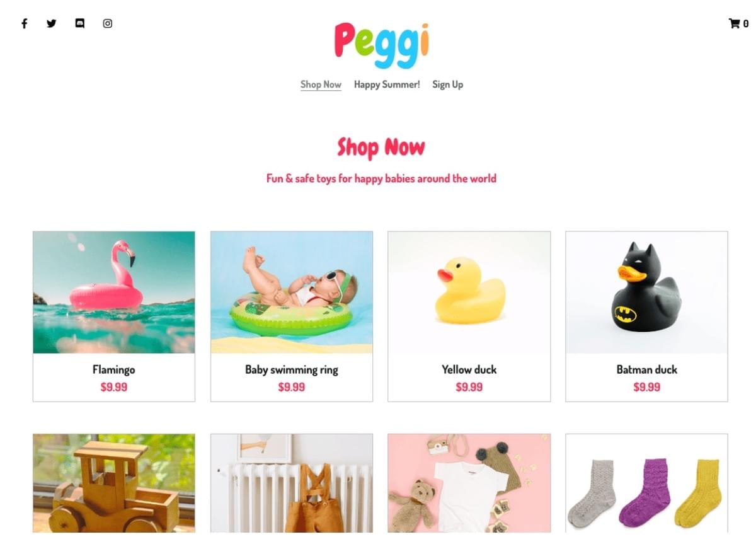Select the Shop Now menu item
This screenshot has height=544, width=756.
pos(321,84)
